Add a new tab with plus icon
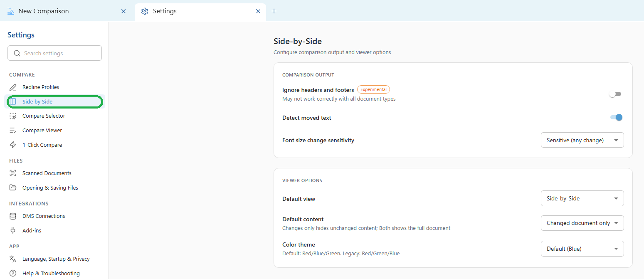This screenshot has height=279, width=644. (x=274, y=11)
